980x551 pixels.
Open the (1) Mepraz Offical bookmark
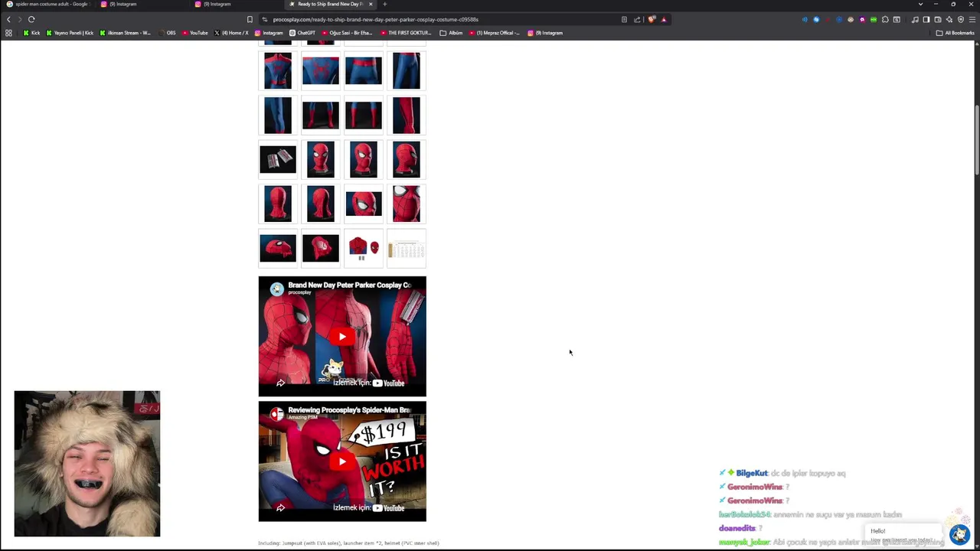click(494, 33)
